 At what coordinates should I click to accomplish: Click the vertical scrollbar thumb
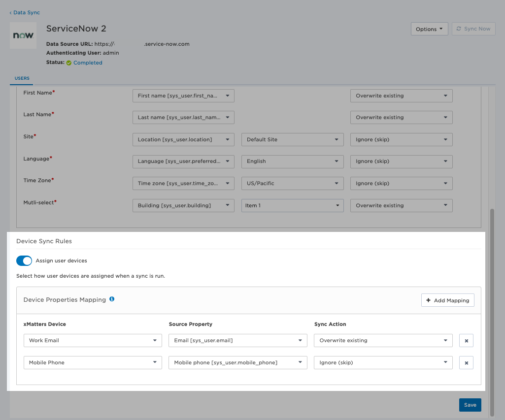point(492,312)
